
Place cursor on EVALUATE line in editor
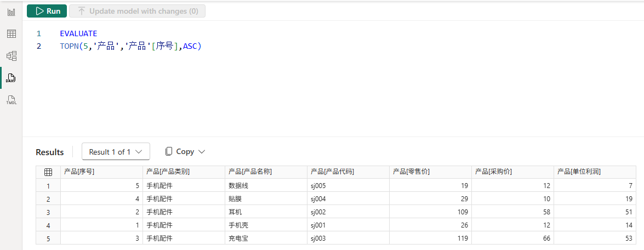[x=78, y=33]
